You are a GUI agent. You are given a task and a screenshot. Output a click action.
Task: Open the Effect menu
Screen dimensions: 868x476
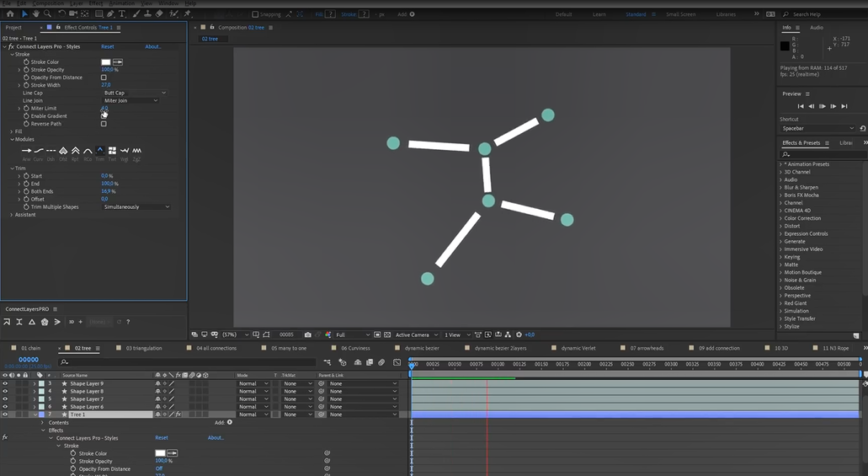coord(96,3)
